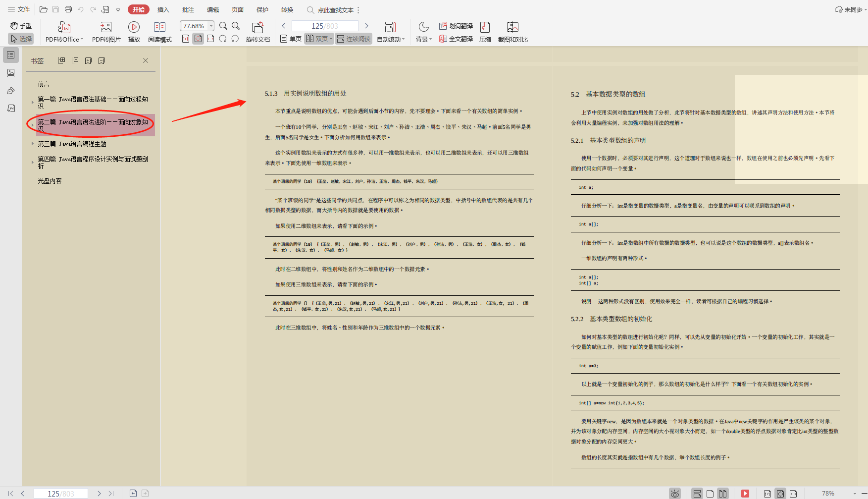Viewport: 868px width, 499px height.
Task: Select the 手型 hand tool
Action: [21, 26]
